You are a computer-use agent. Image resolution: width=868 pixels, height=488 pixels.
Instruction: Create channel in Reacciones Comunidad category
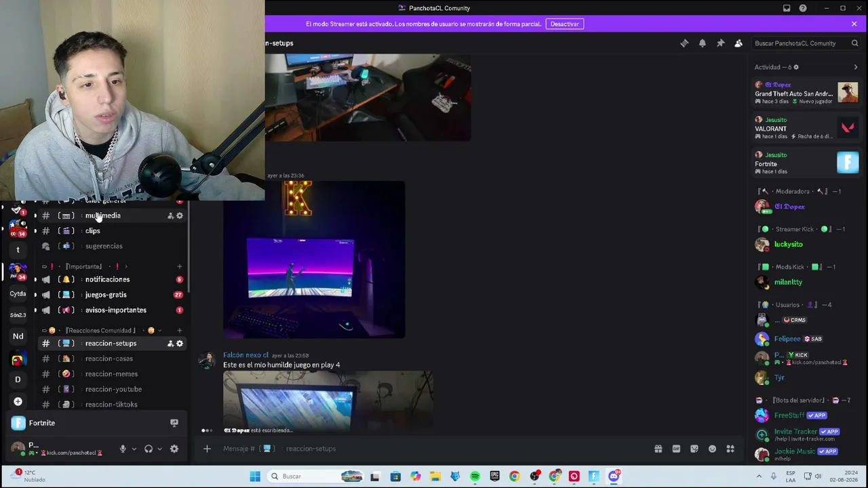tap(180, 331)
